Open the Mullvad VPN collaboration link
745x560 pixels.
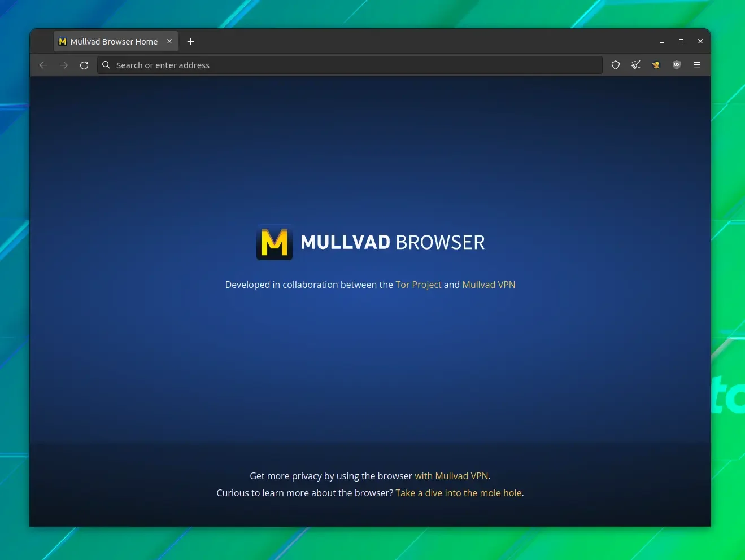pos(489,285)
